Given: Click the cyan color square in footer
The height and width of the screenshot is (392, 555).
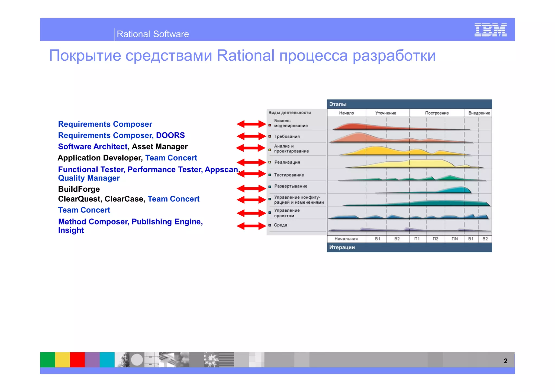Looking at the screenshot, I should coord(107,360).
